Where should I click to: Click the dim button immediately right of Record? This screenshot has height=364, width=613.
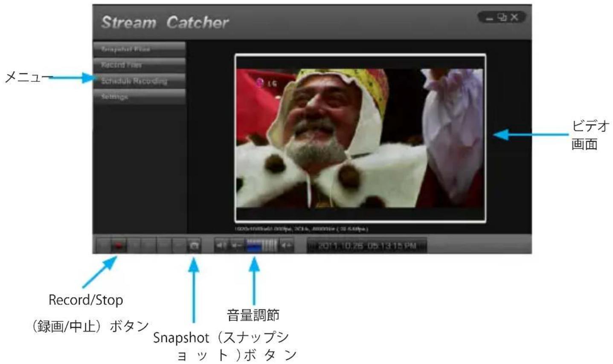pos(134,246)
